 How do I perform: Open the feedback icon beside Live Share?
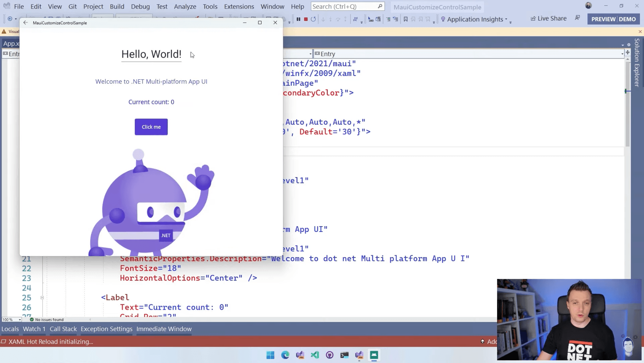[577, 18]
